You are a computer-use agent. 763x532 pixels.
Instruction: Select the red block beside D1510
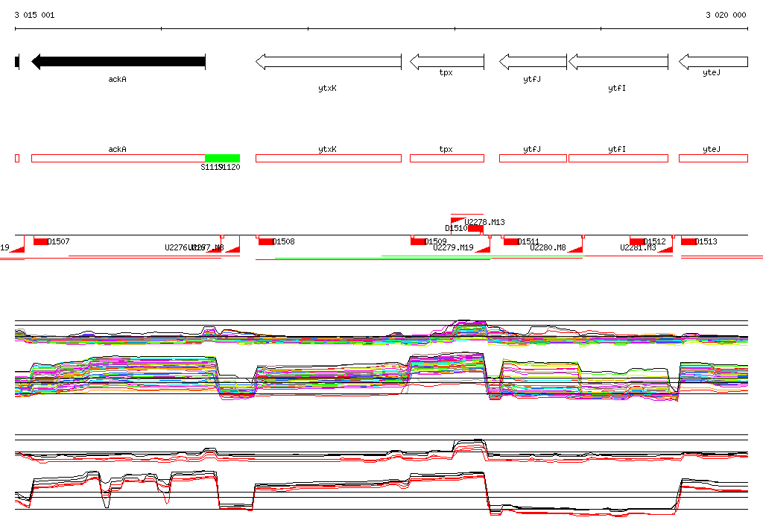pos(475,228)
